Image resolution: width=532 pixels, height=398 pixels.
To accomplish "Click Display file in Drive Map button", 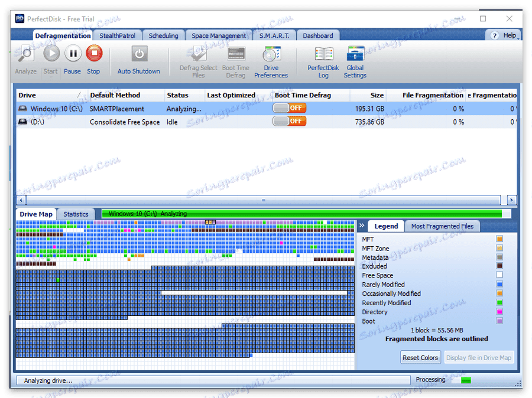I will coord(479,358).
